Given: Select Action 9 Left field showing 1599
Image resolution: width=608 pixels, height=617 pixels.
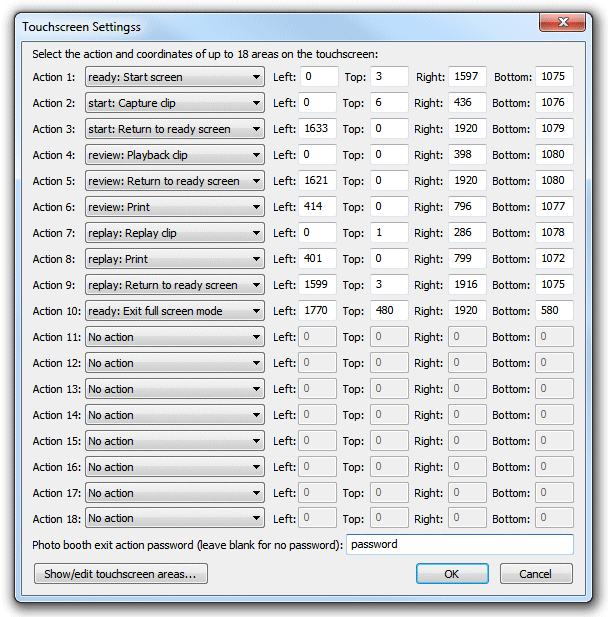Looking at the screenshot, I should 317,284.
